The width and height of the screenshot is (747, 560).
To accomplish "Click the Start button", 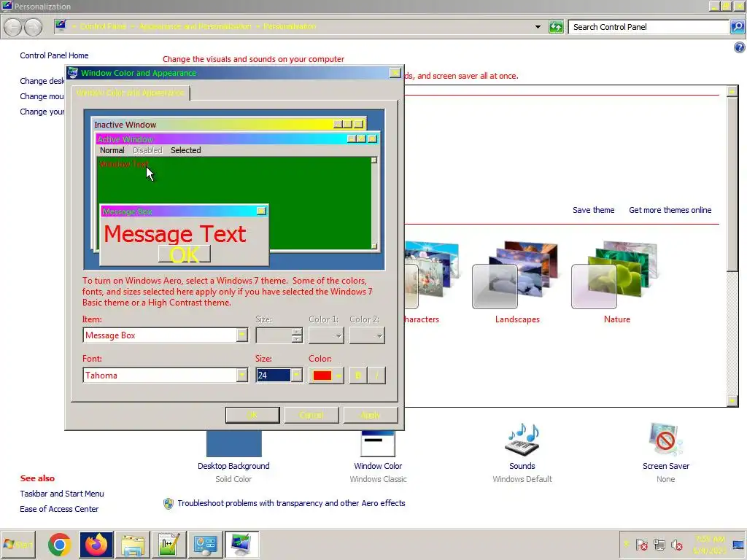I will (18, 544).
